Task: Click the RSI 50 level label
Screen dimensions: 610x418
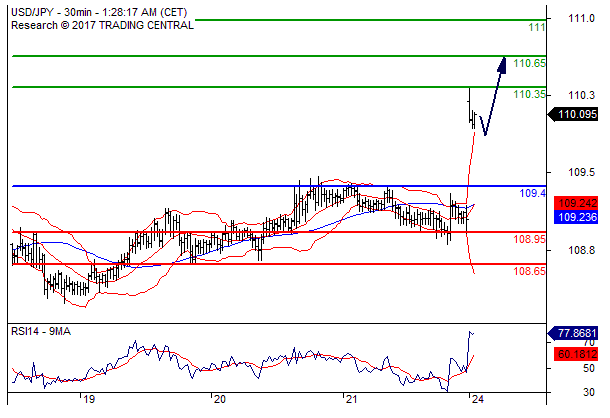Action: (589, 368)
